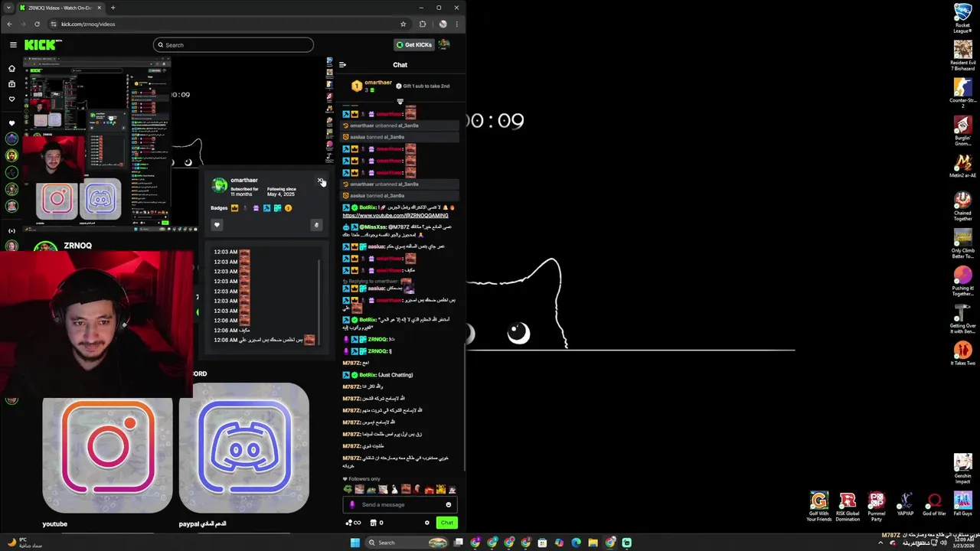The height and width of the screenshot is (551, 980).
Task: Open the ZRNOQ YouTube link in chat
Action: coord(395,216)
